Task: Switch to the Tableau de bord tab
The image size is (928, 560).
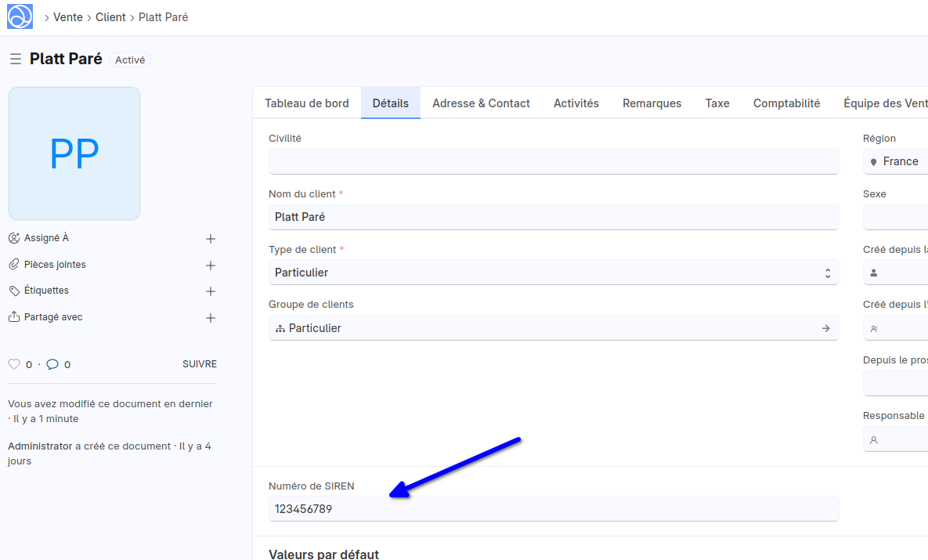Action: point(307,103)
